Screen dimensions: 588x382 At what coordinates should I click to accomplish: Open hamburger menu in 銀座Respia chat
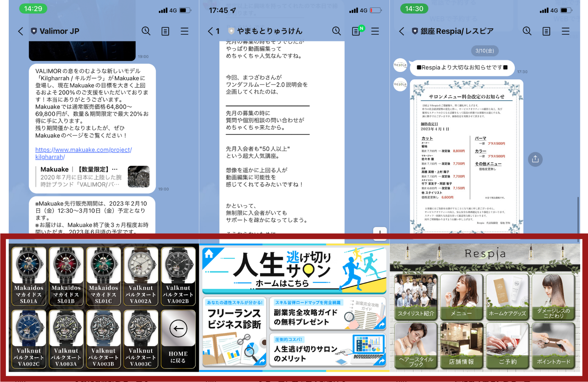click(x=565, y=31)
